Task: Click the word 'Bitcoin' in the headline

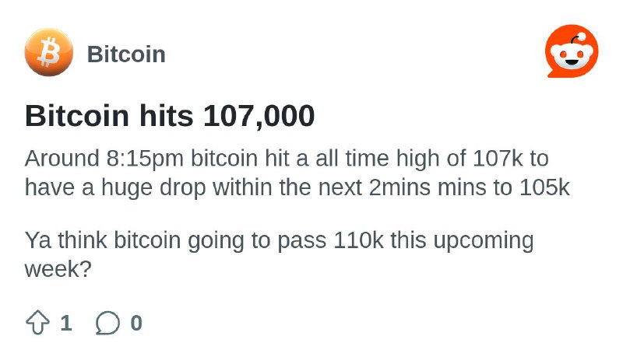Action: 77,116
